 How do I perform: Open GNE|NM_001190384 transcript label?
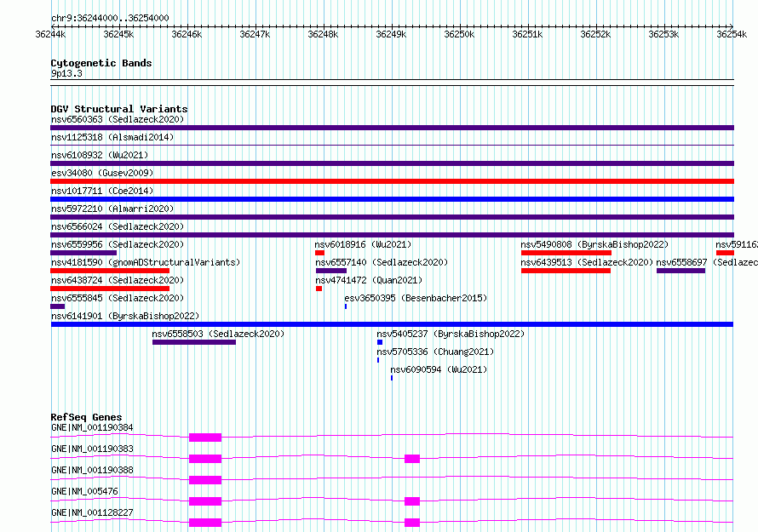click(x=92, y=427)
